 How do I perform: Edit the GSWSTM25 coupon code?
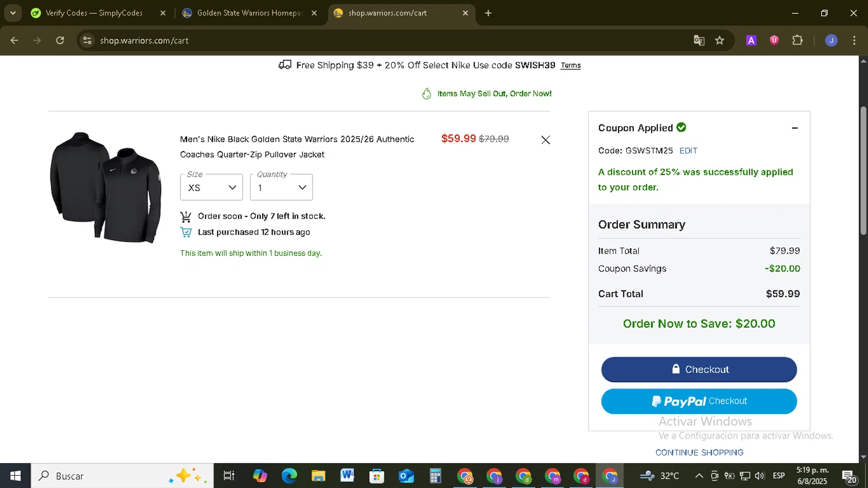[688, 151]
